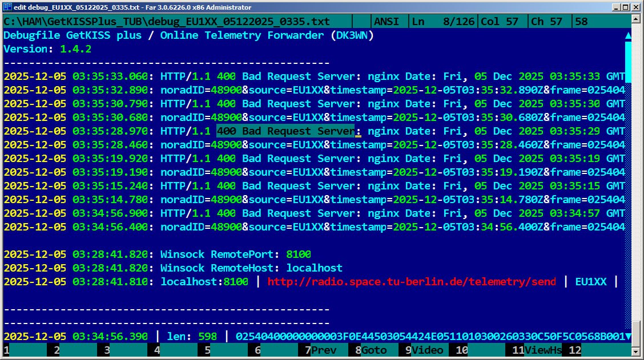Click the radio.space.tu-berlin.de telemetry URL
This screenshot has height=360, width=644.
click(411, 282)
